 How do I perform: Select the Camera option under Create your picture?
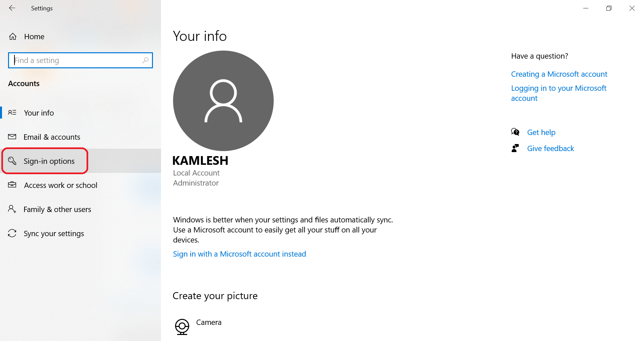click(x=209, y=322)
